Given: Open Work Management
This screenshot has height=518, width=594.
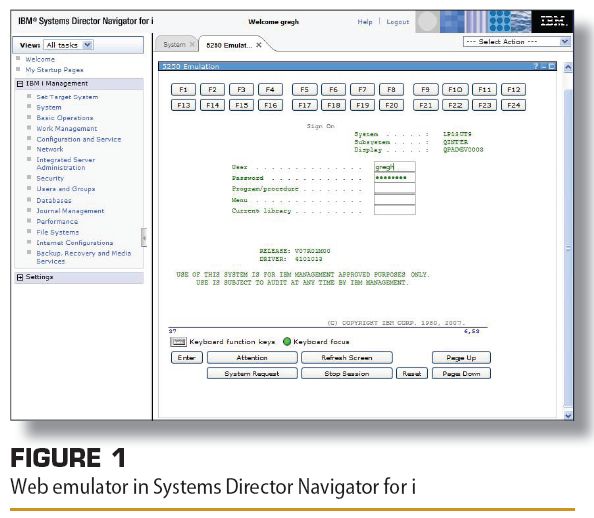Looking at the screenshot, I should tap(67, 128).
